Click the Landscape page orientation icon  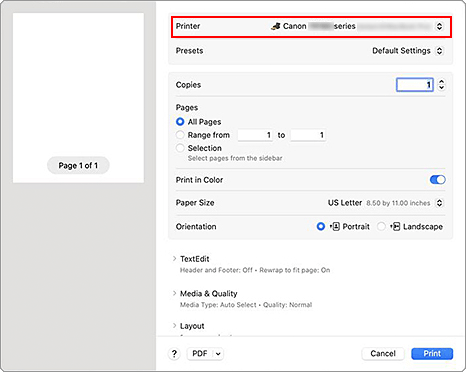click(x=395, y=227)
